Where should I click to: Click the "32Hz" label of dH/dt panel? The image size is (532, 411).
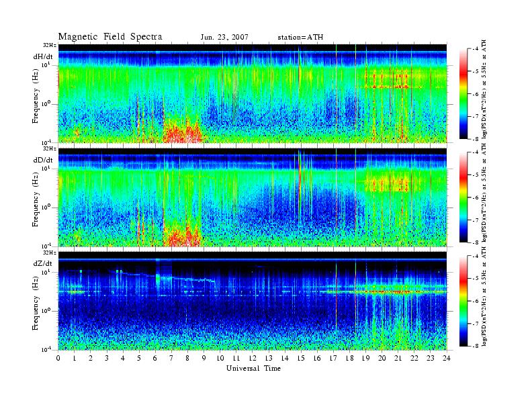[50, 45]
